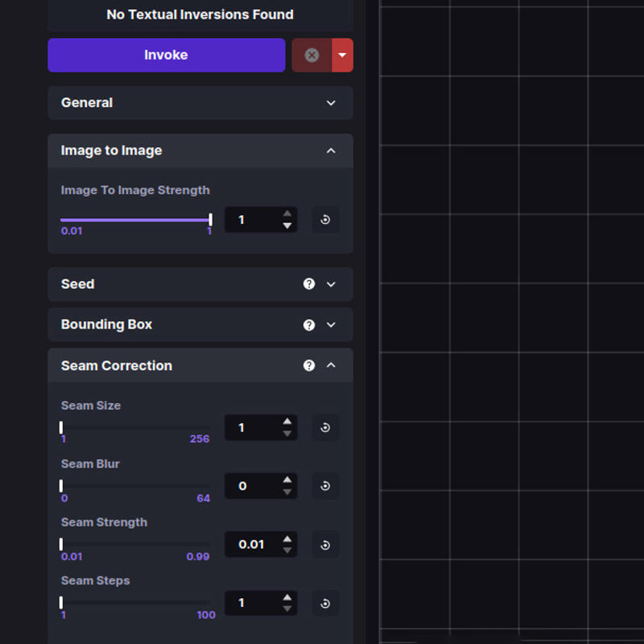Expand the Seed section chevron
Image resolution: width=644 pixels, height=644 pixels.
click(x=331, y=284)
